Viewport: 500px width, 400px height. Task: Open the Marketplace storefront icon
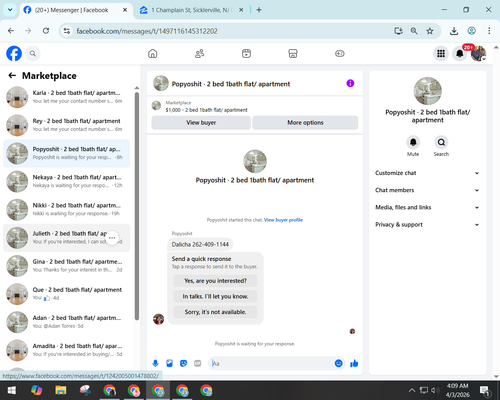(x=293, y=53)
